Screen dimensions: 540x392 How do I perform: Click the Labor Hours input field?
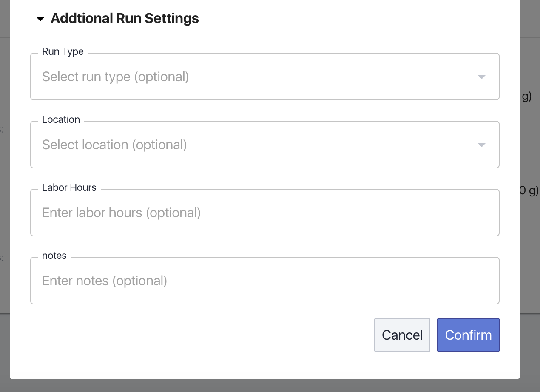pyautogui.click(x=264, y=213)
